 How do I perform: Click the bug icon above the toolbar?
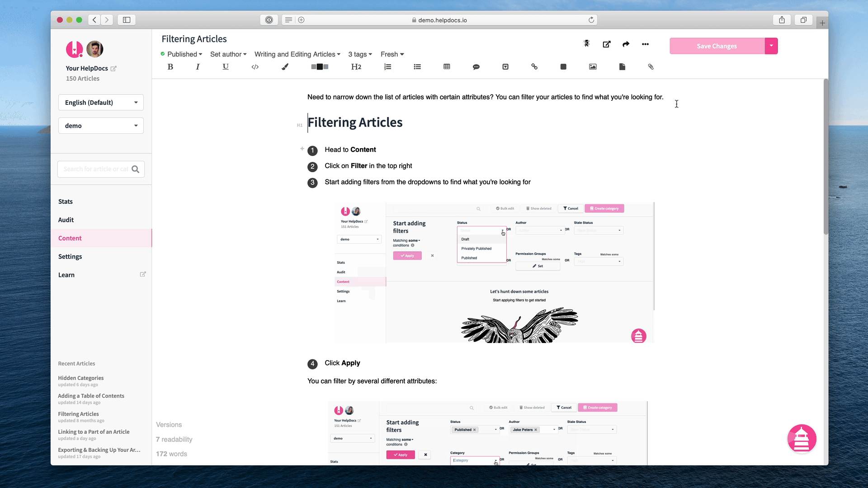[x=586, y=43]
